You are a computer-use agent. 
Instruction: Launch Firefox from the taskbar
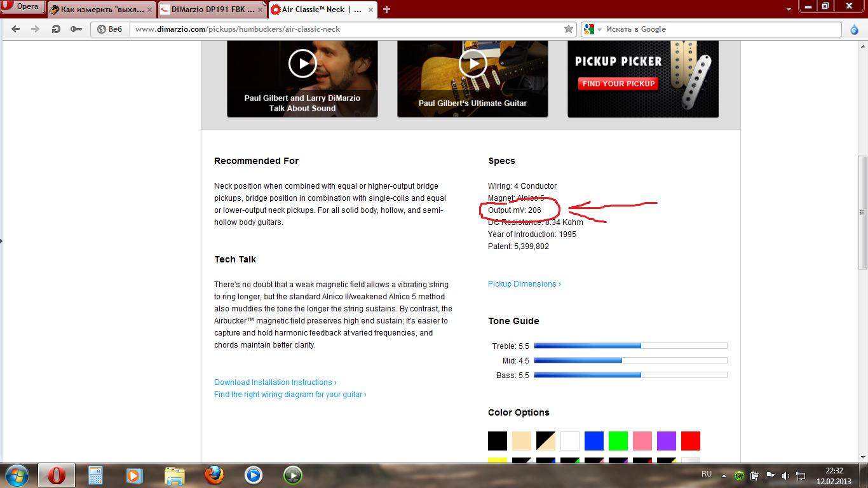[214, 475]
